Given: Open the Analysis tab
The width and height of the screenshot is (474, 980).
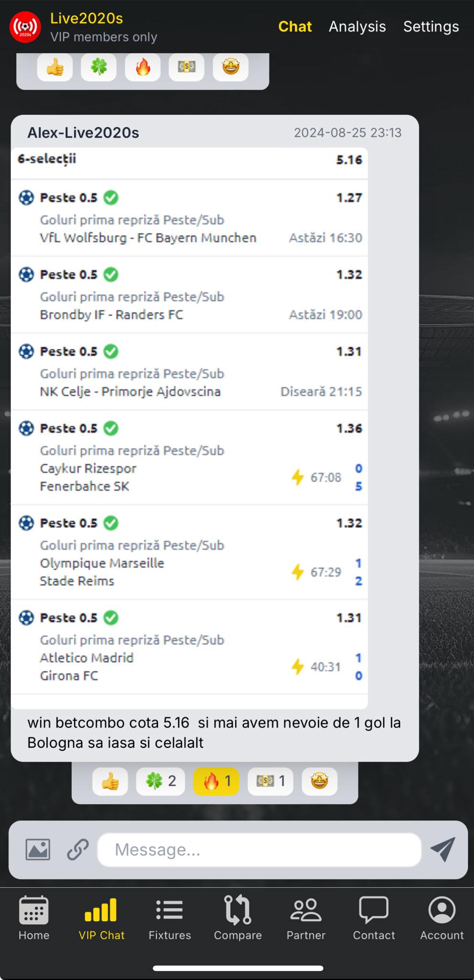Looking at the screenshot, I should [x=357, y=26].
